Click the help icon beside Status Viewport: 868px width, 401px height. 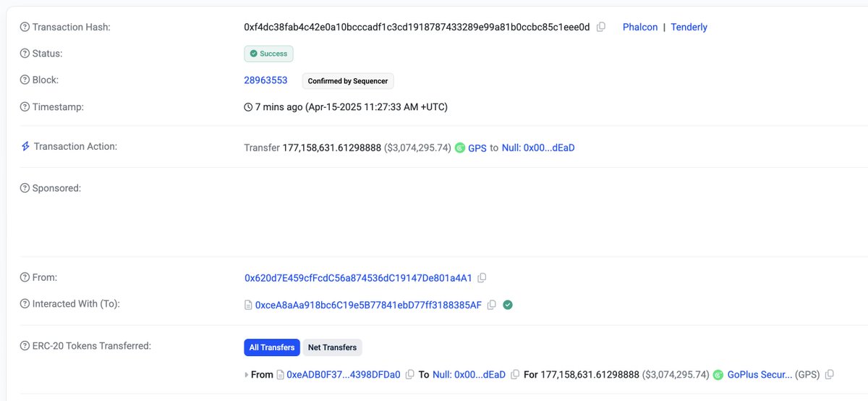(x=25, y=54)
